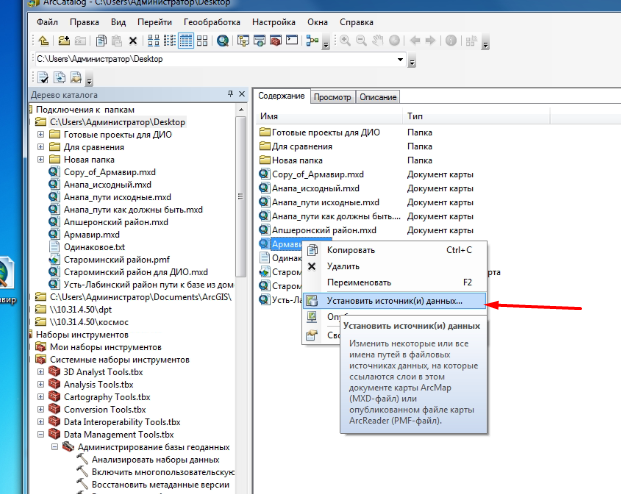Switch to List view mode
Screen dimensions: 621x494
(170, 40)
